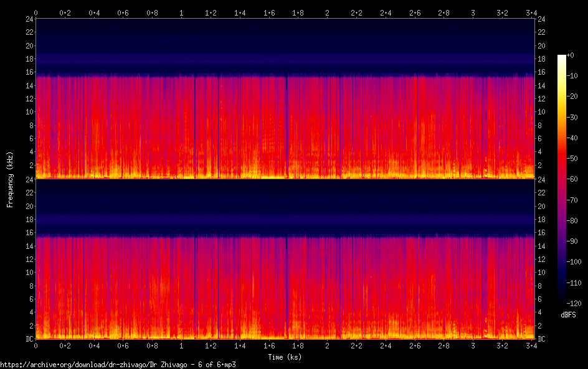Image resolution: width=588 pixels, height=369 pixels.
Task: Click the dark dropout near 1.7 ks in upper channel
Action: [287, 124]
